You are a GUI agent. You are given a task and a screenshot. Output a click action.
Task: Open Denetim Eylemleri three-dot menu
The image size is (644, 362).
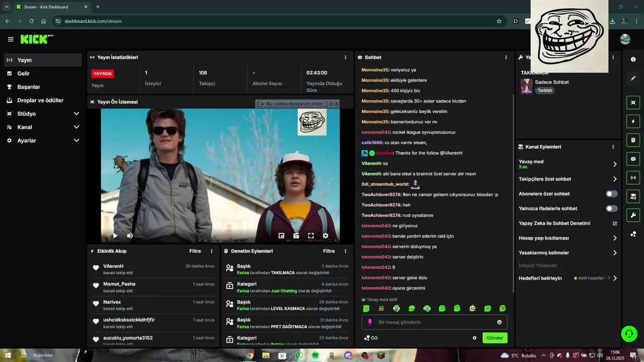(x=345, y=251)
